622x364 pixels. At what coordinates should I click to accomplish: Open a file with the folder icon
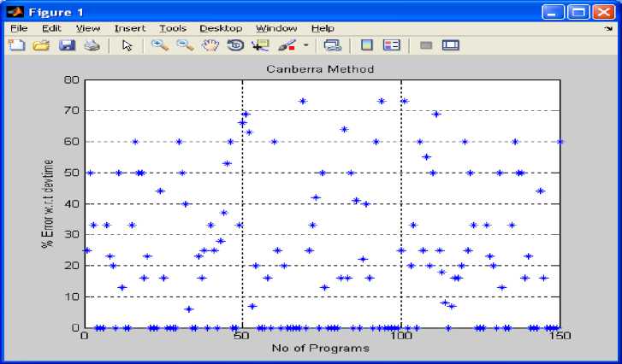[41, 45]
